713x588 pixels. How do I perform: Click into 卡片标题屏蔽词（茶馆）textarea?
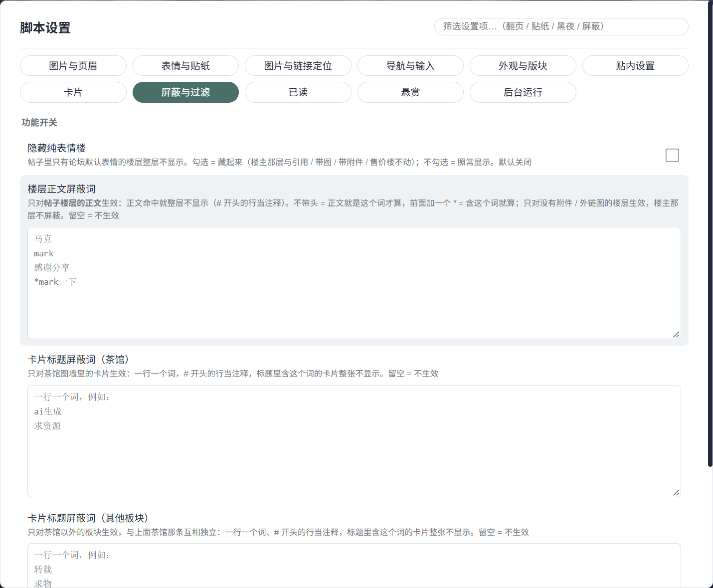[x=354, y=441]
